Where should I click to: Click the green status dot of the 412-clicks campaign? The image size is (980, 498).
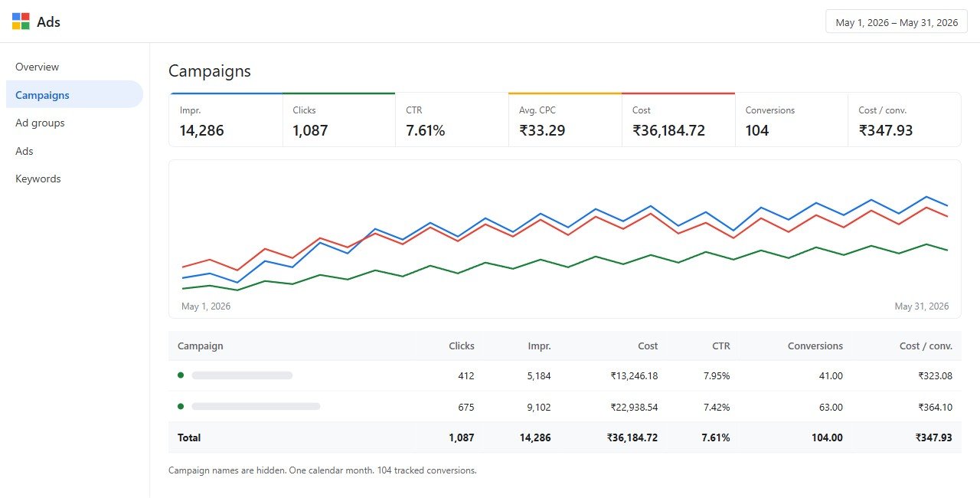(181, 375)
